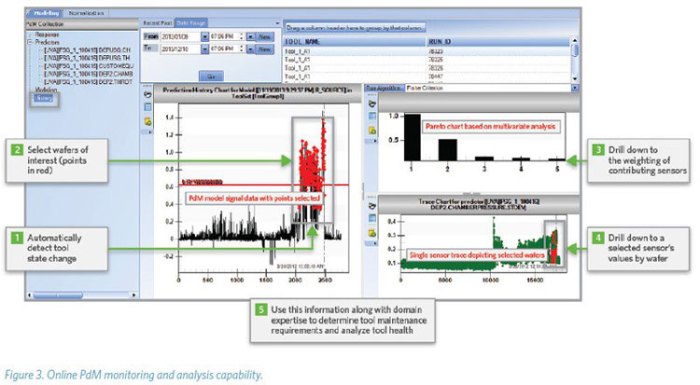Click the left panel scroll right arrow

tap(133, 295)
